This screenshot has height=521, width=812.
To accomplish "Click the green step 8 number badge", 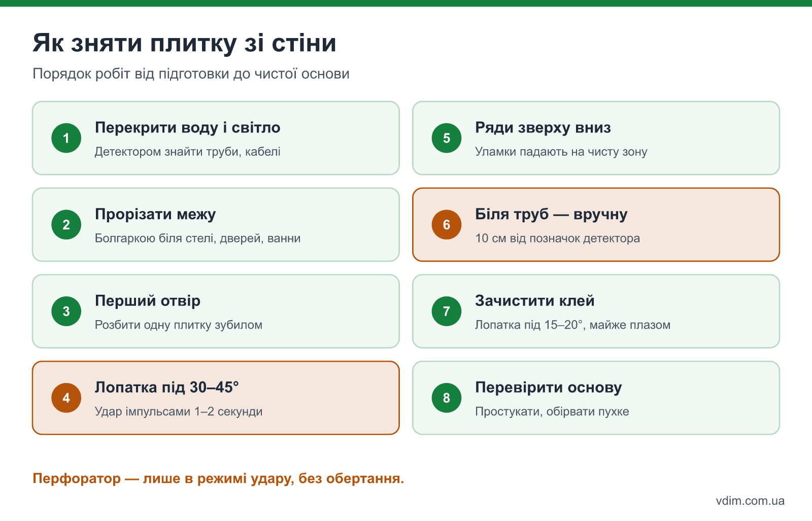I will (x=447, y=398).
